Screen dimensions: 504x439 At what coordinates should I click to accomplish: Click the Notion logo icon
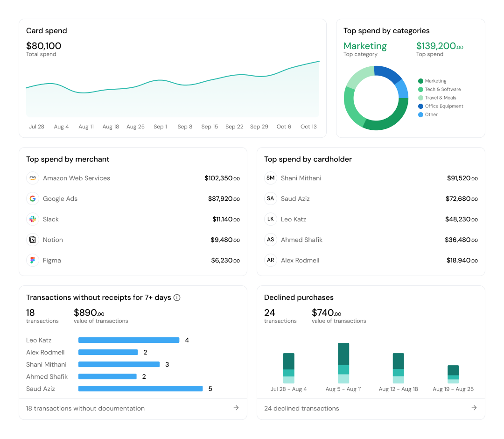pos(33,240)
